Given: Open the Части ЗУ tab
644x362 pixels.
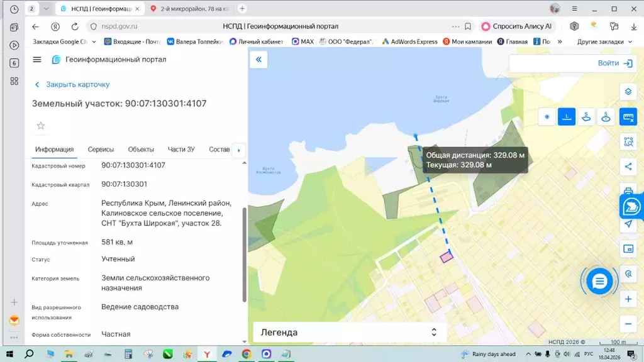Looking at the screenshot, I should point(181,150).
